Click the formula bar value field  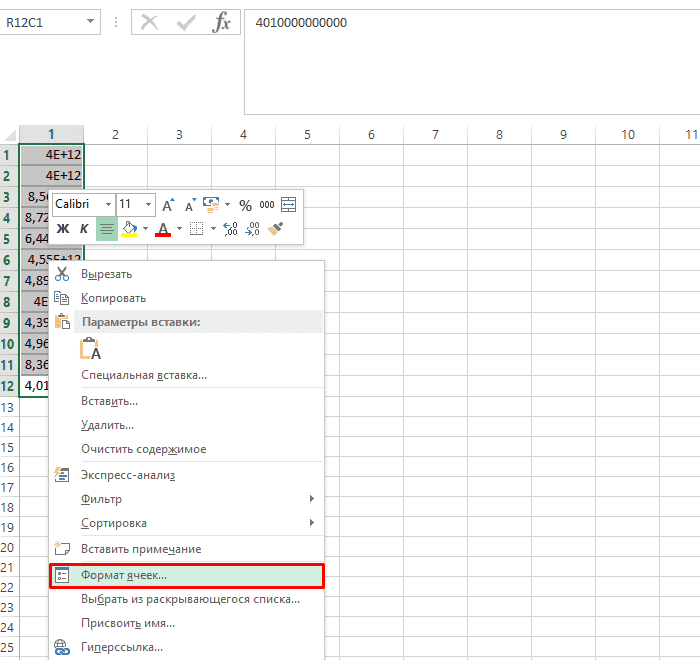[472, 62]
